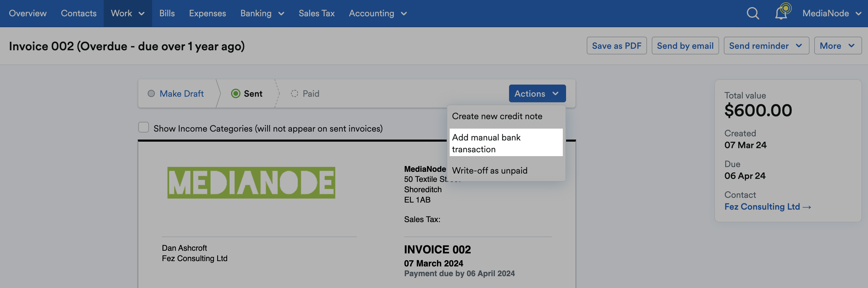Click the Dan Ashcroft recipient name
This screenshot has height=288, width=868.
[184, 248]
